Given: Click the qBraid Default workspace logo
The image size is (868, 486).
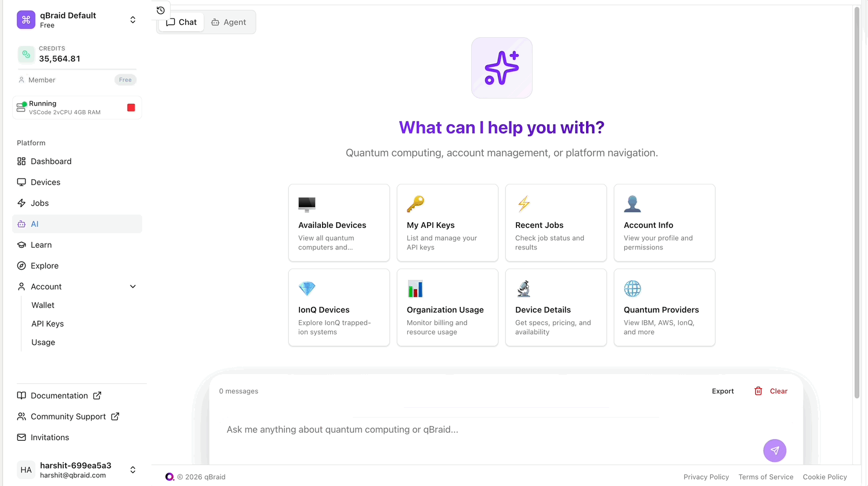Looking at the screenshot, I should pyautogui.click(x=26, y=20).
